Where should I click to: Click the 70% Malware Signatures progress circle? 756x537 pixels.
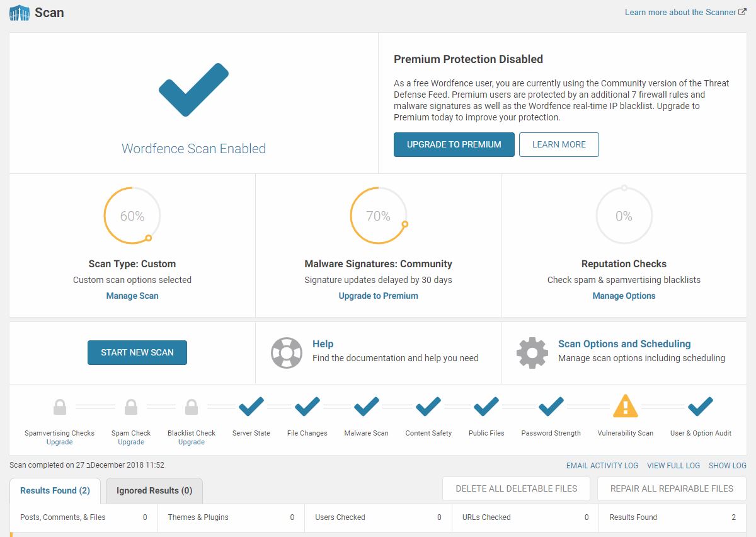pos(379,216)
